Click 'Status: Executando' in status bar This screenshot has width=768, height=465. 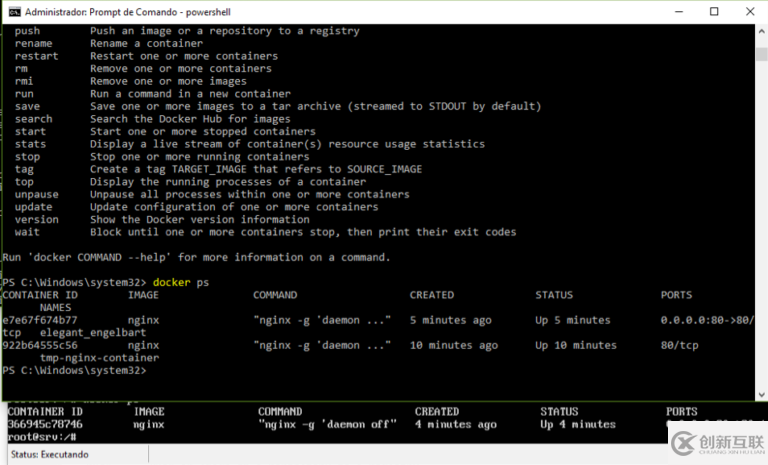pos(49,454)
